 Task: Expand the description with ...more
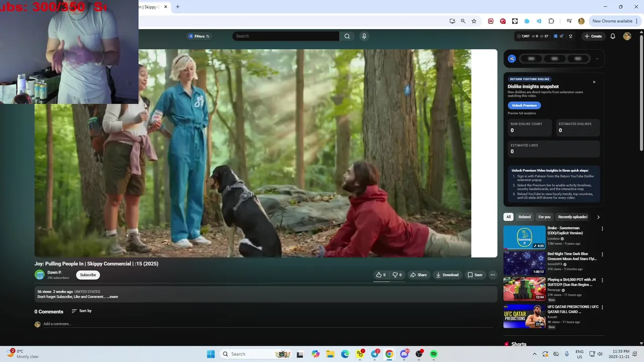tap(112, 297)
